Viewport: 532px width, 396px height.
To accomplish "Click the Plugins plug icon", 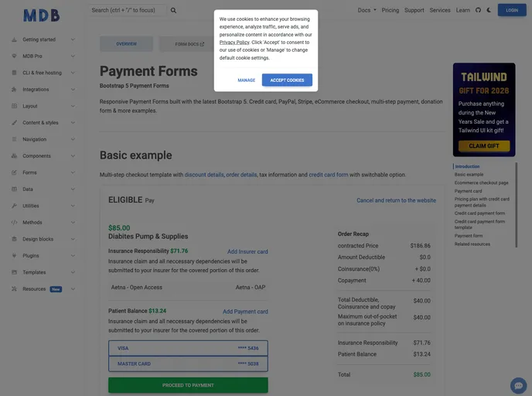I will click(x=14, y=255).
